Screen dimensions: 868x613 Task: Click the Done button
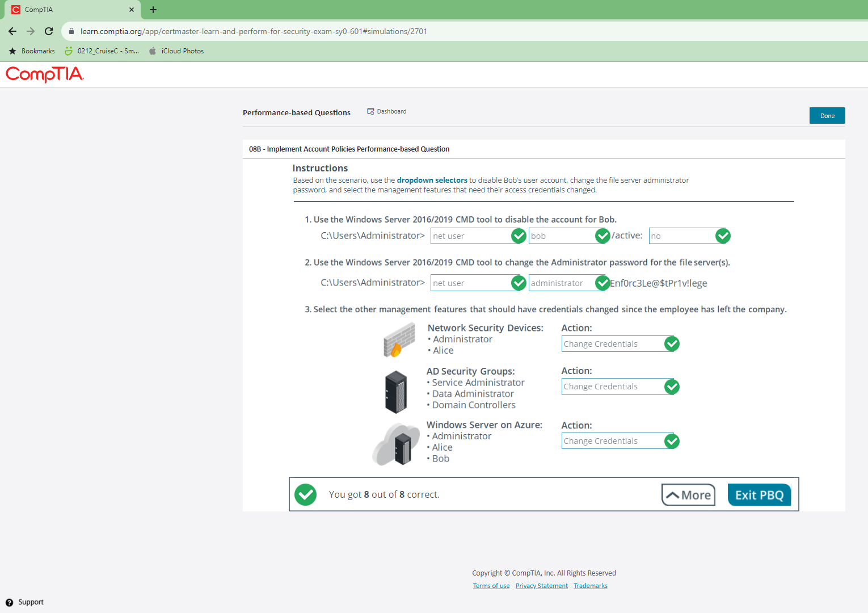[x=827, y=116]
